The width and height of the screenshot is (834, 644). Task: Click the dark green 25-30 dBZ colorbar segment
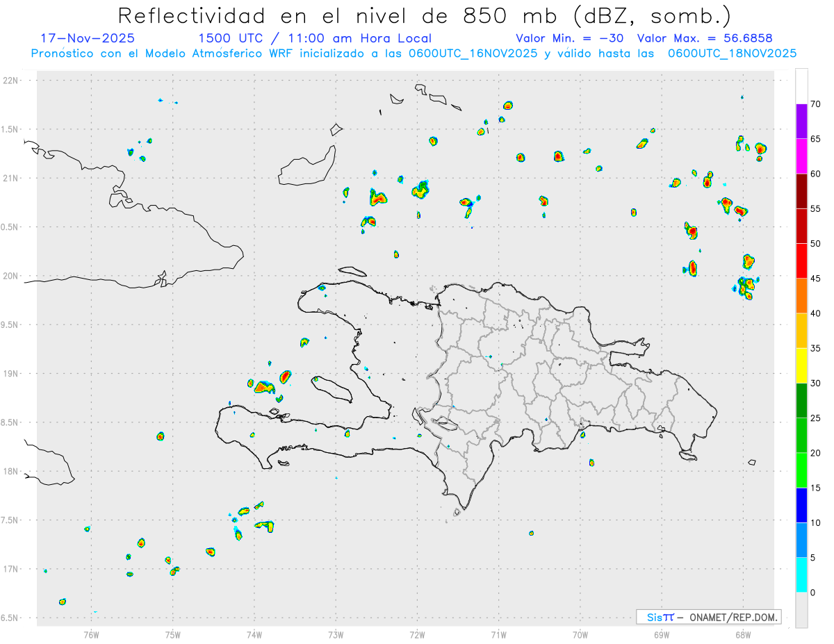[x=801, y=401]
